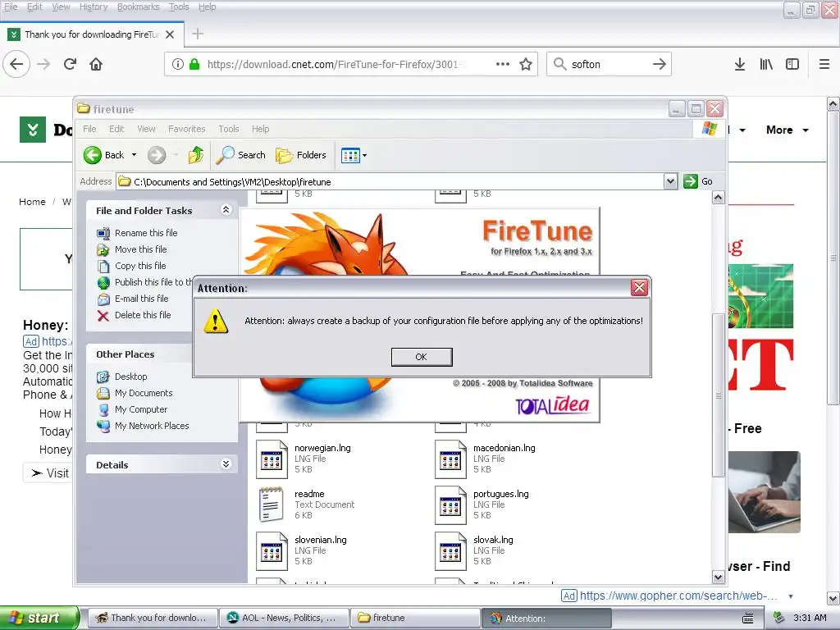Image resolution: width=840 pixels, height=630 pixels.
Task: Go up one folder level in Explorer
Action: 195,155
